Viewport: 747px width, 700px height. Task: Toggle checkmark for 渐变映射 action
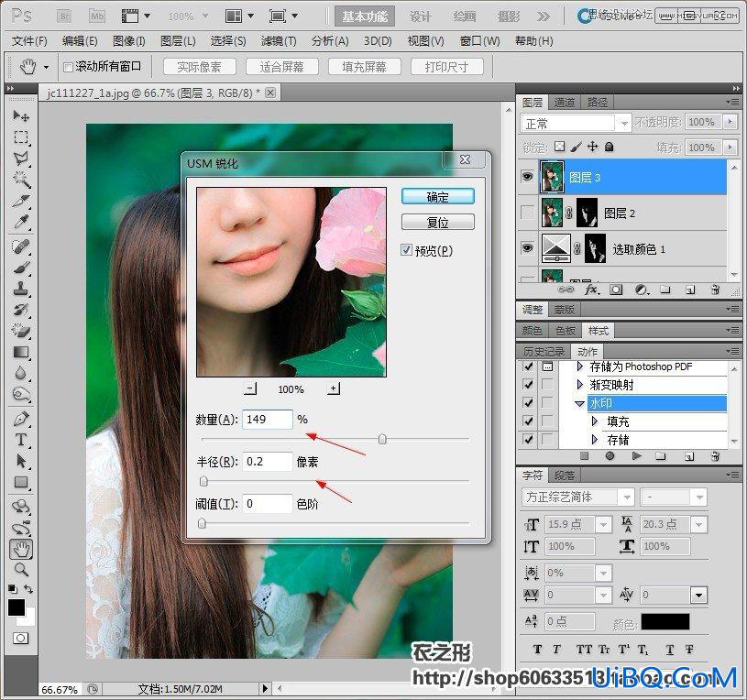[528, 384]
